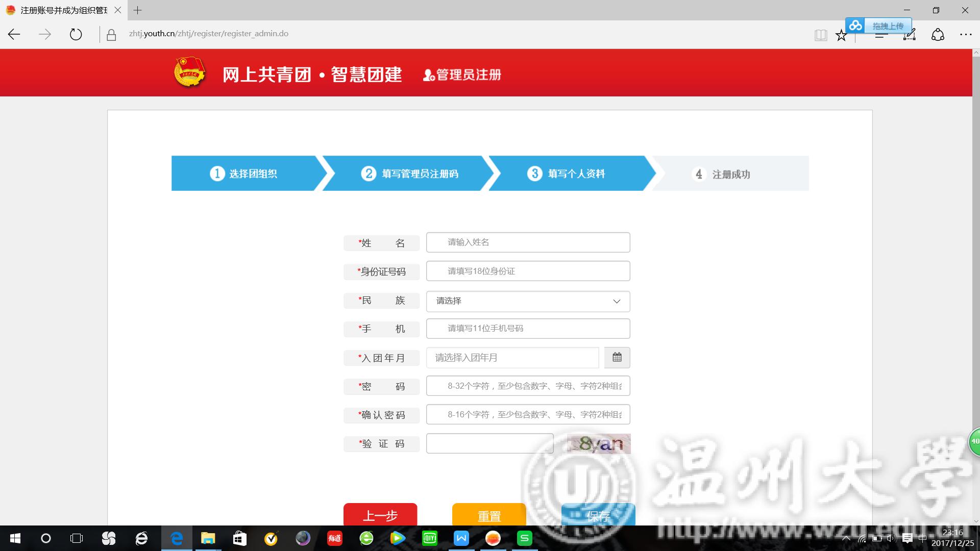Open File Explorer from the taskbar
The height and width of the screenshot is (551, 980).
208,538
